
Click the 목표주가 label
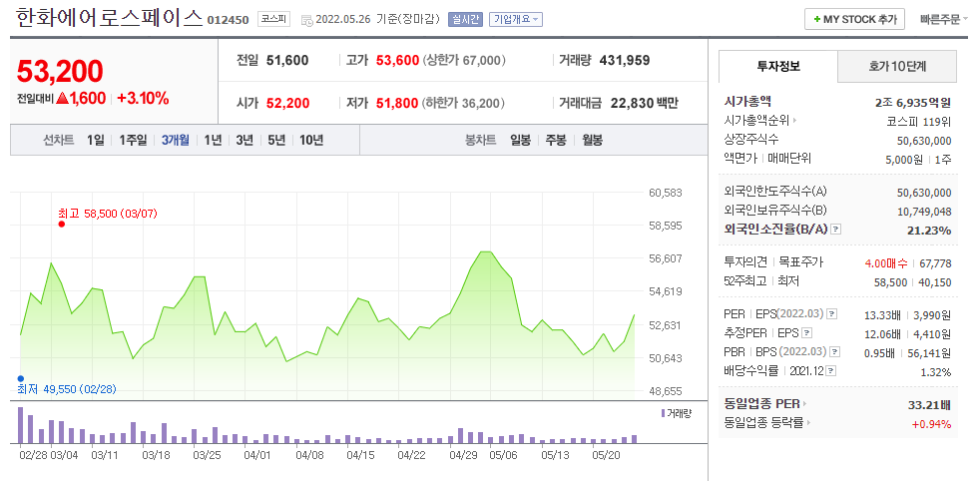pos(800,262)
